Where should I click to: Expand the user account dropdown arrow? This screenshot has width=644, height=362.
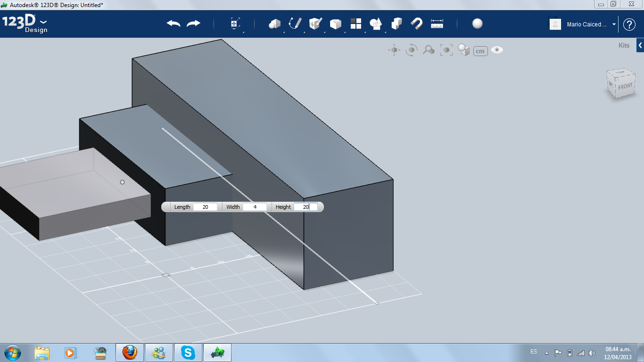point(614,24)
